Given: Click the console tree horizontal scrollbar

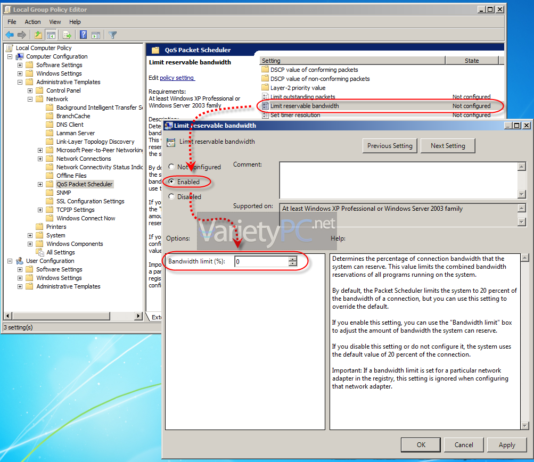Looking at the screenshot, I should (73, 316).
